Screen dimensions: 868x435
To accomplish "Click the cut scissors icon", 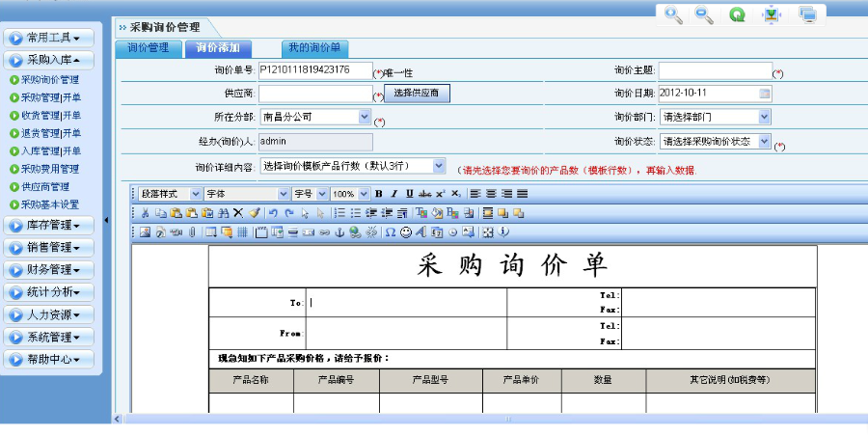I will pos(145,213).
